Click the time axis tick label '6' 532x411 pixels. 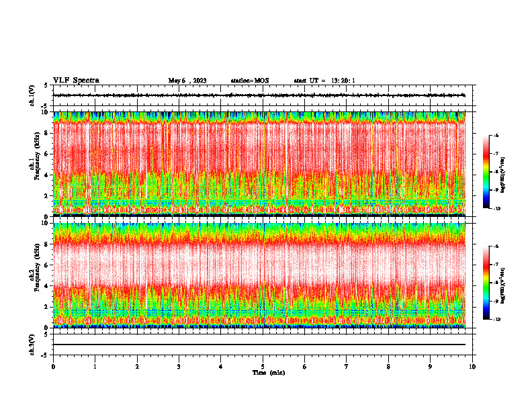pos(305,367)
